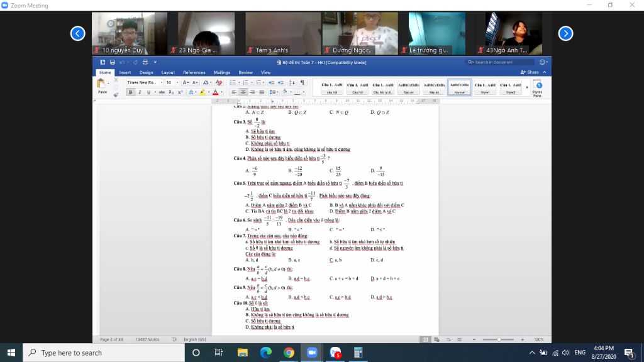Click the Format Painter brush icon

(x=116, y=94)
